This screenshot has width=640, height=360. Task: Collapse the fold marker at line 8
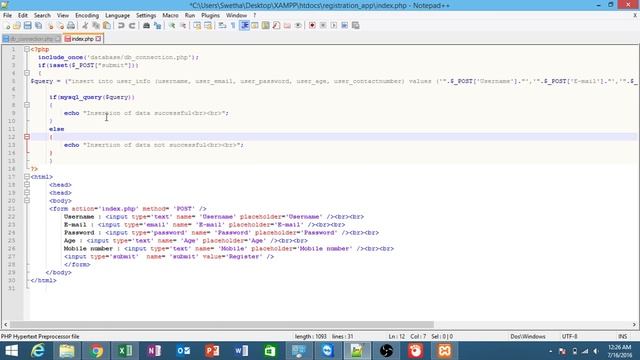27,105
